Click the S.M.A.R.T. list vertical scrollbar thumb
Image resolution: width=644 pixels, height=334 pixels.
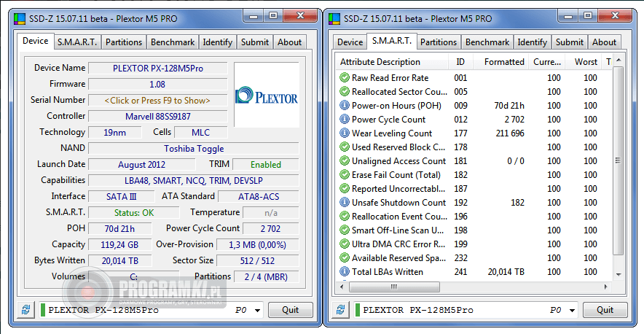tap(619, 160)
